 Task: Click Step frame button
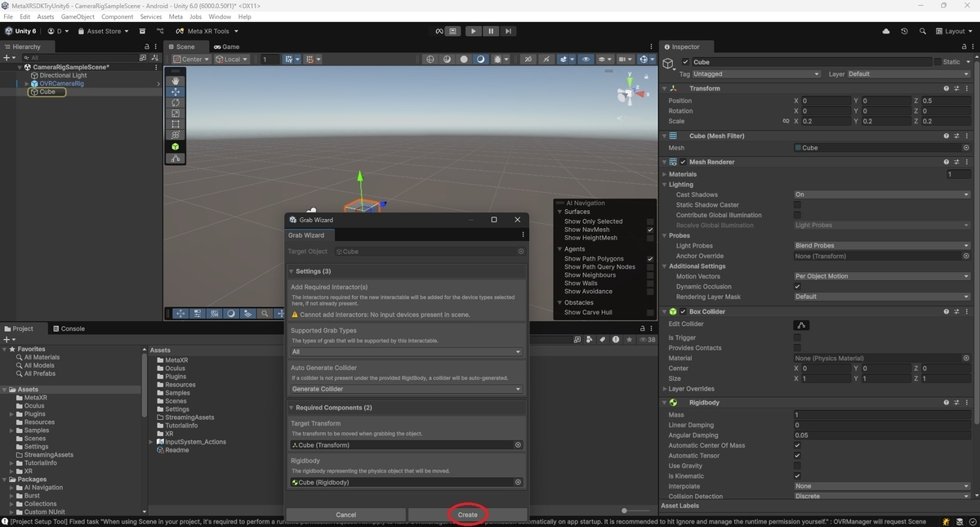[508, 31]
